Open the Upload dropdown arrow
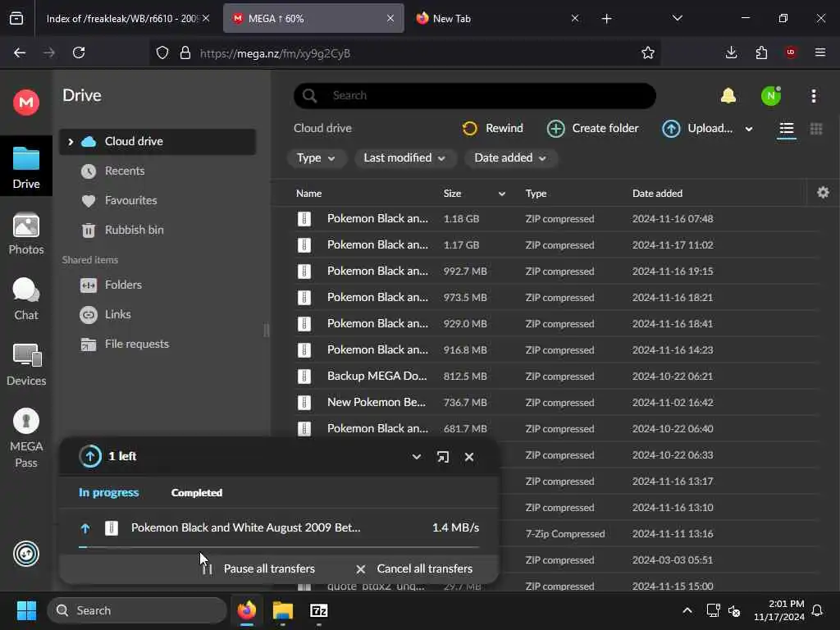The width and height of the screenshot is (840, 630). [x=749, y=129]
